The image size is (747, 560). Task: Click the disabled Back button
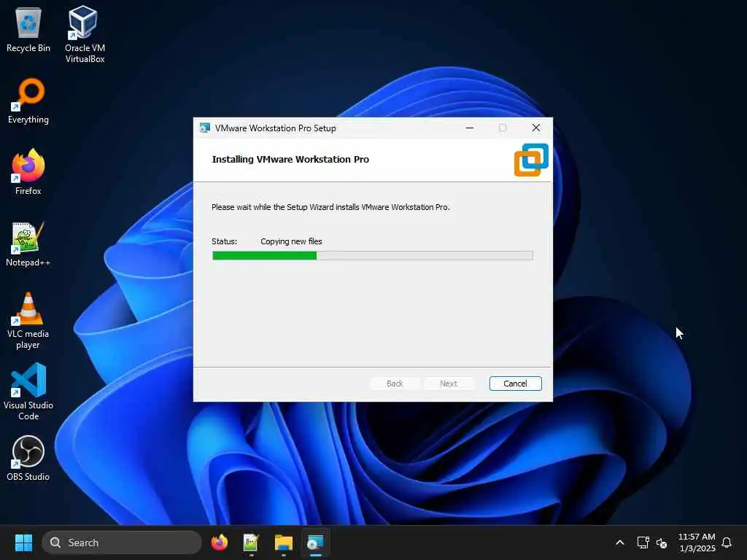(395, 384)
